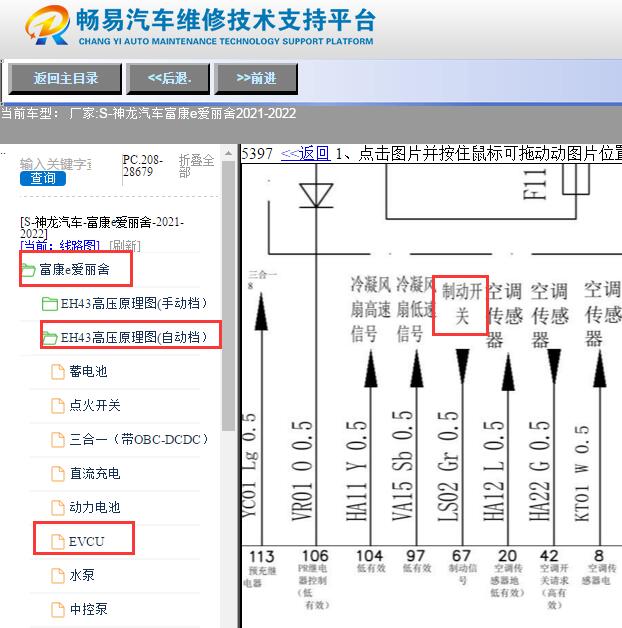Collapse the 富康e爱丽舍 folder icon

(28, 270)
